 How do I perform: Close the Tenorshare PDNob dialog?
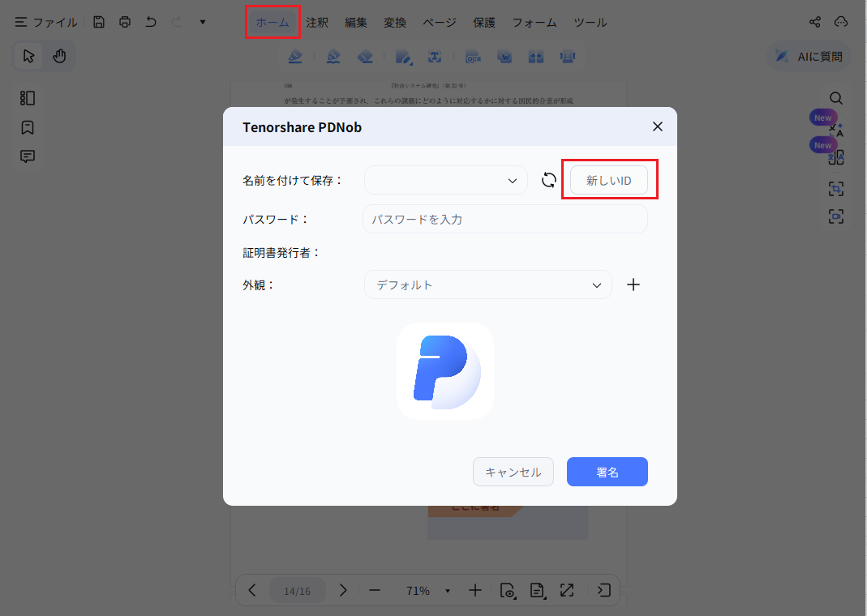pyautogui.click(x=658, y=126)
